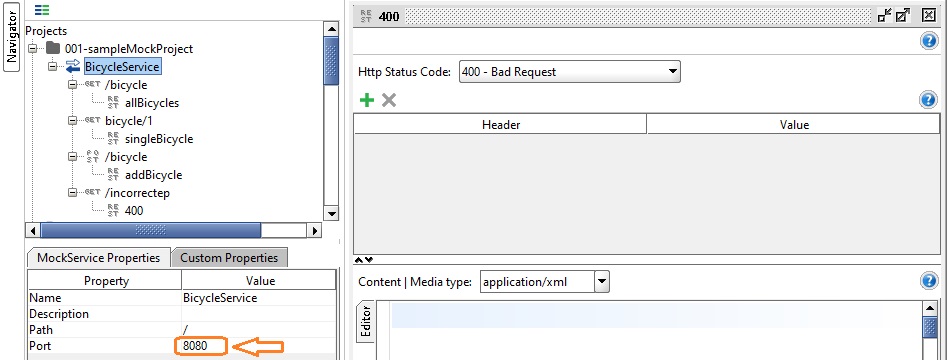Select the POST /bicycle resource
Screen dimensions: 949x360
click(125, 157)
